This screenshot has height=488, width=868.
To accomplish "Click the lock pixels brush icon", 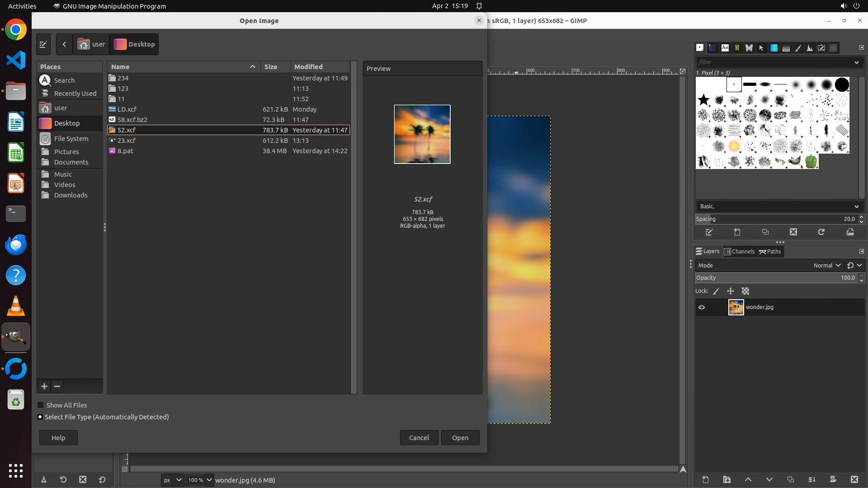I will 716,291.
